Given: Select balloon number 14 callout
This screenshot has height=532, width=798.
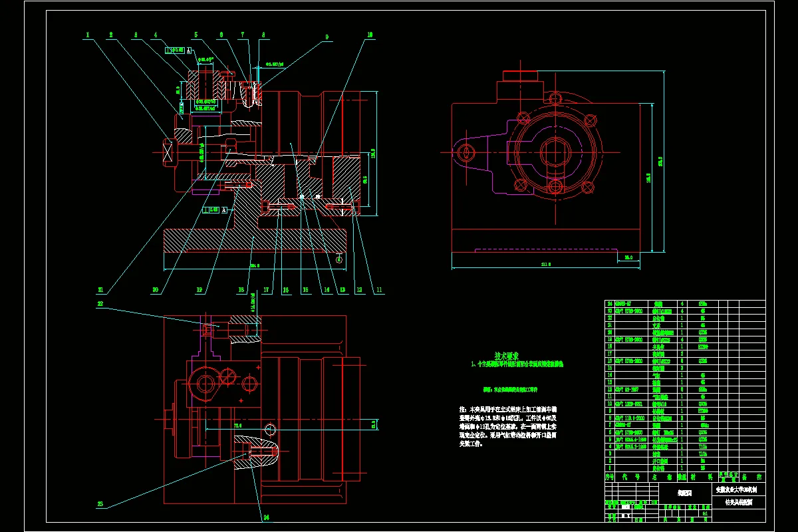Looking at the screenshot, I should (x=327, y=290).
